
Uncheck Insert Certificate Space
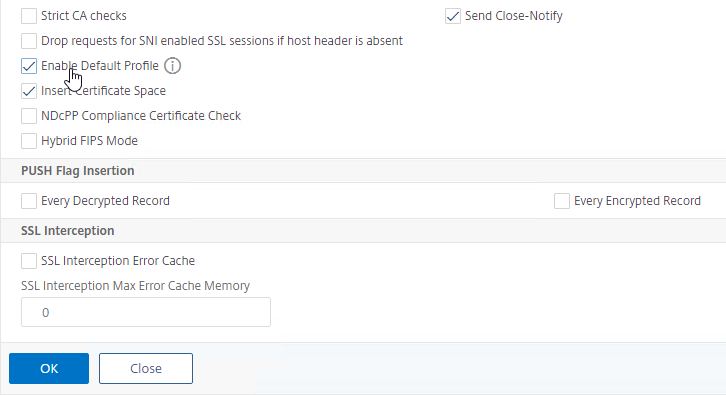pos(29,91)
